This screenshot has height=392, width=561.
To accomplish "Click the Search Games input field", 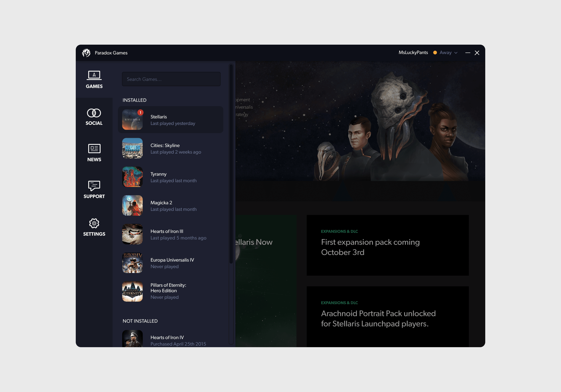I will point(171,79).
